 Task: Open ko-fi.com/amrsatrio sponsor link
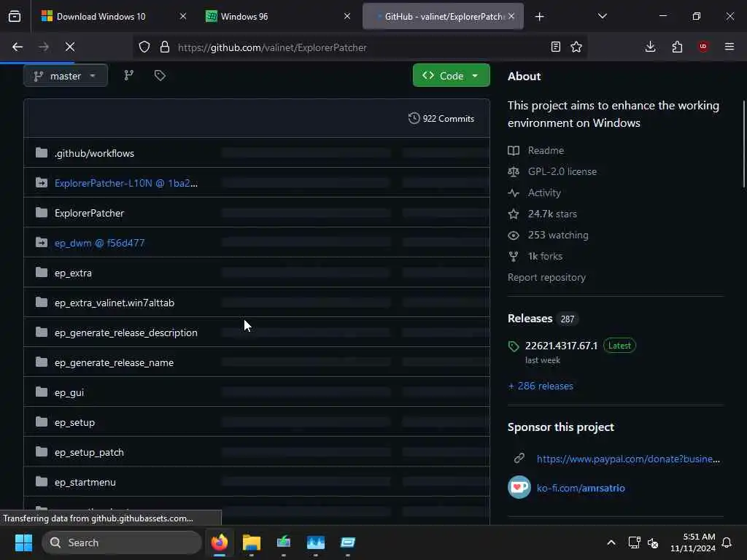tap(580, 488)
